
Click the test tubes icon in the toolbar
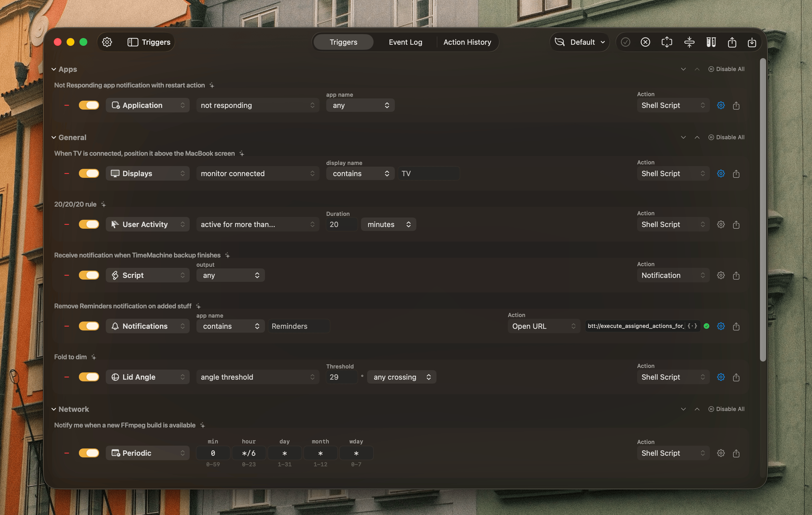click(x=711, y=42)
